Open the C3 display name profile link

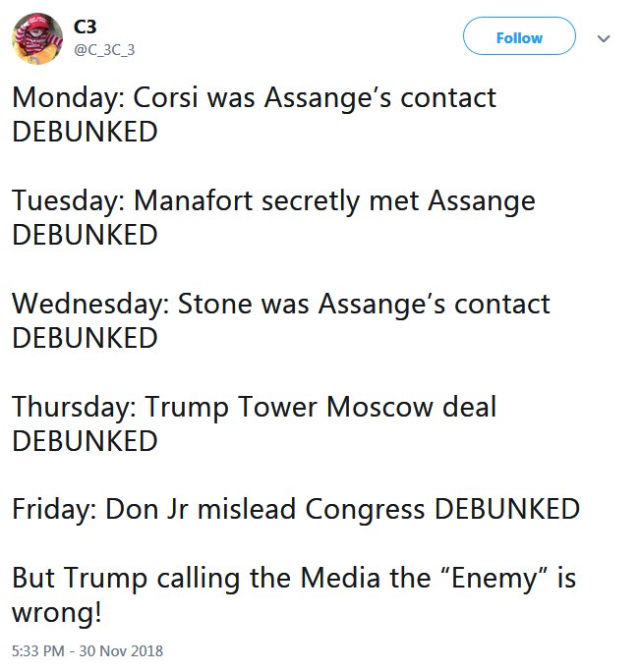(x=87, y=27)
